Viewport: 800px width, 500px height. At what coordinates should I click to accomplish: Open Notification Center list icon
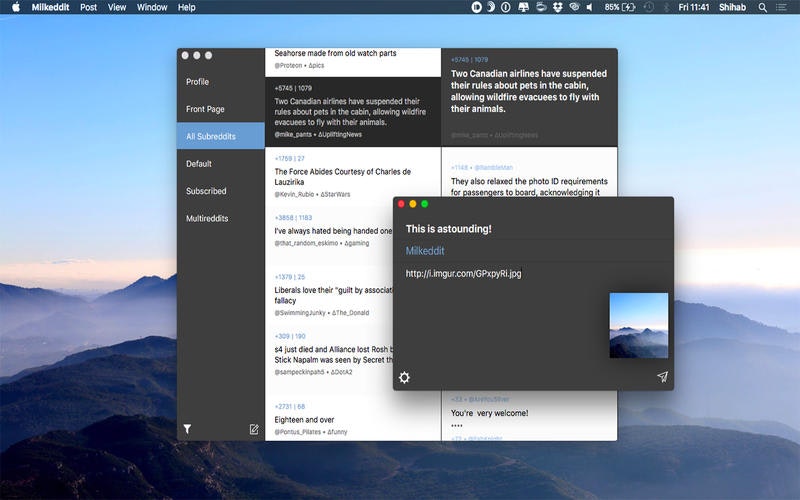(x=781, y=7)
